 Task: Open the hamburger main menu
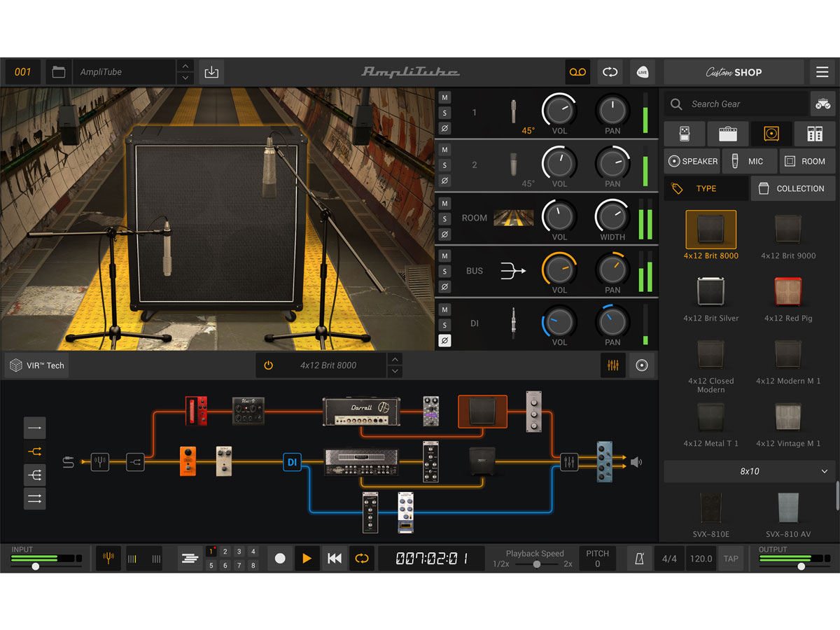point(822,72)
